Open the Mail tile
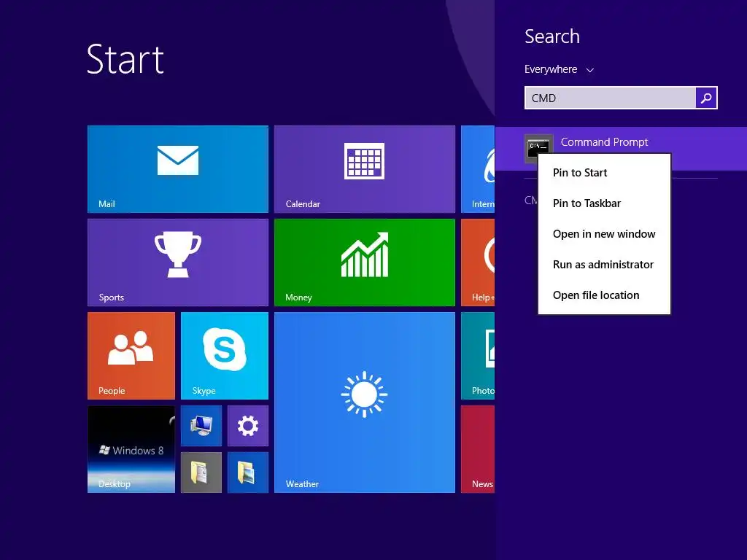747x560 pixels. (x=178, y=169)
